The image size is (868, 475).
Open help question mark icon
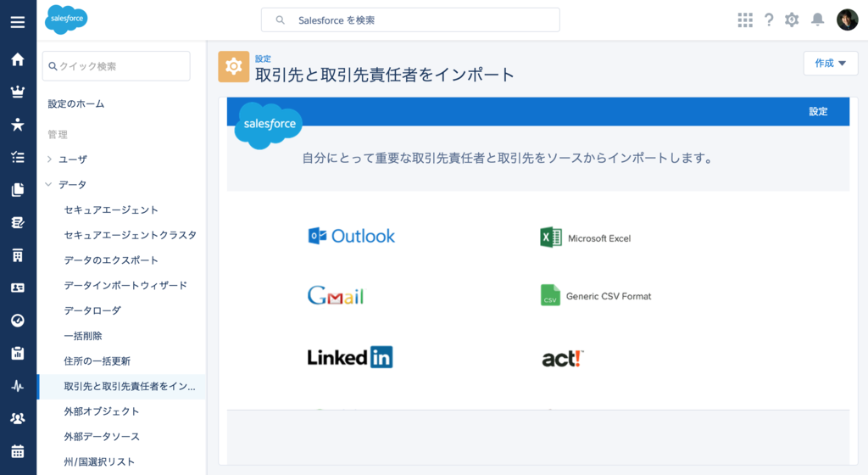coord(769,20)
